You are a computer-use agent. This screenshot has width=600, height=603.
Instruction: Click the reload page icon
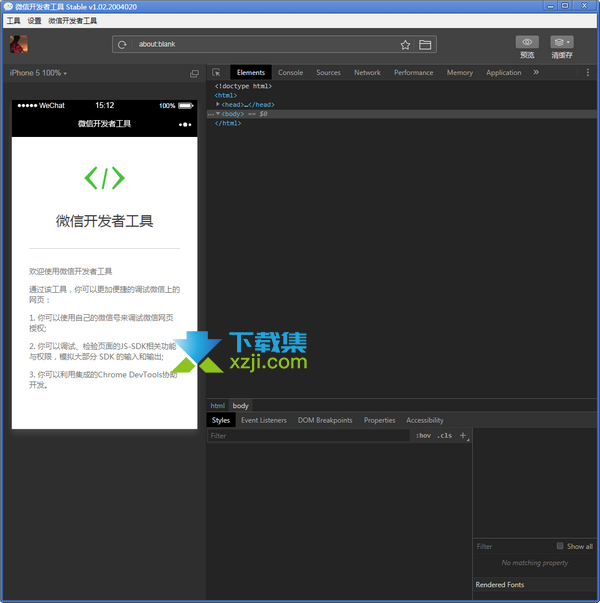pos(122,45)
